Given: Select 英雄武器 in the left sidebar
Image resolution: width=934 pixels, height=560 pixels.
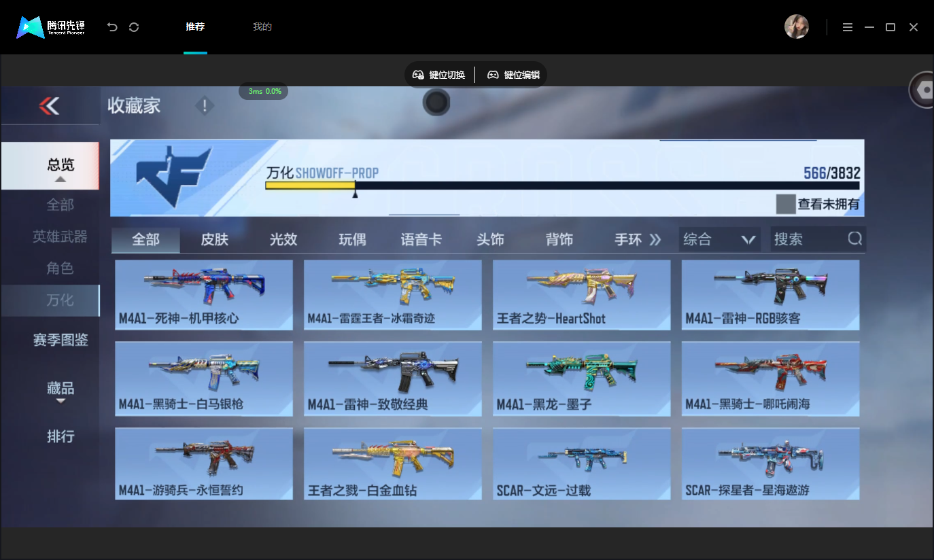Looking at the screenshot, I should 60,237.
